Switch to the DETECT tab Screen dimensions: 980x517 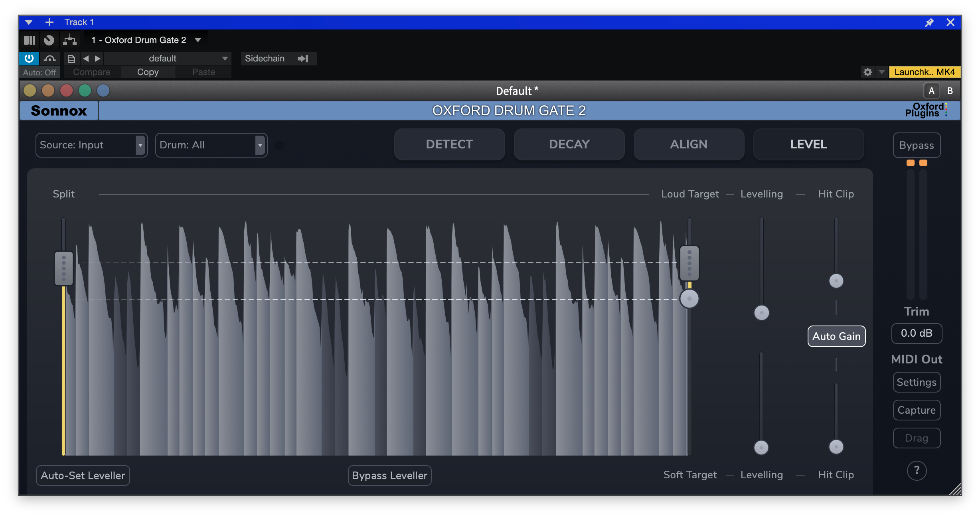point(450,144)
